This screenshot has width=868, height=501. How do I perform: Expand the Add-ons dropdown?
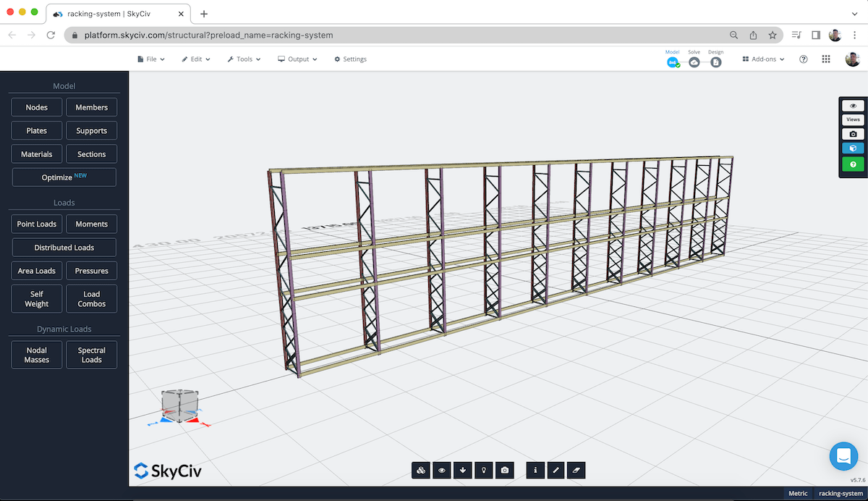click(762, 59)
